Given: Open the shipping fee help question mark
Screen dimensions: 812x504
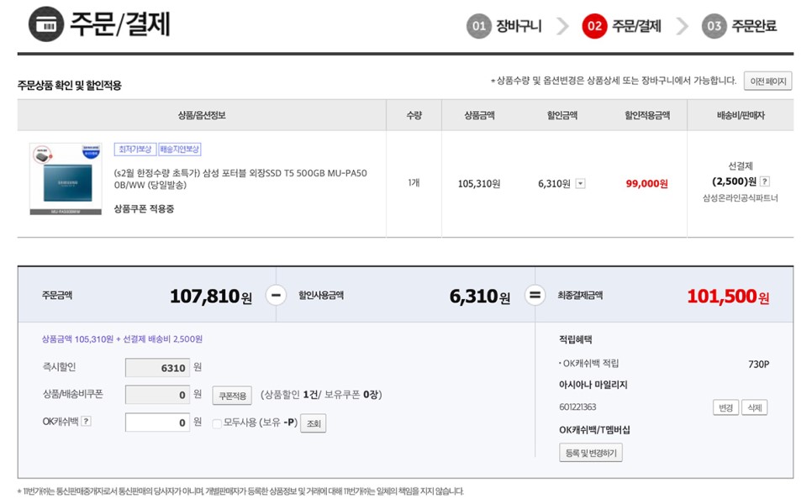Looking at the screenshot, I should [x=764, y=181].
